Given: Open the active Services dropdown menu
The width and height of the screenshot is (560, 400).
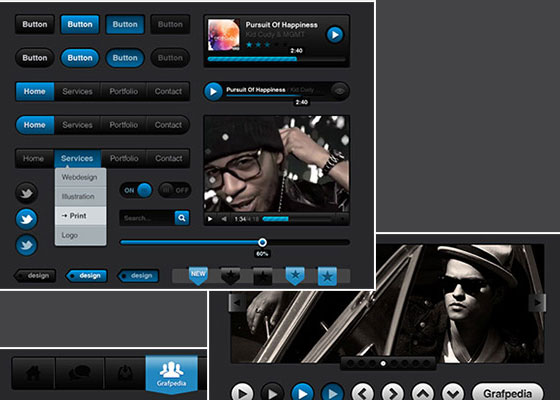Looking at the screenshot, I should pos(77,158).
